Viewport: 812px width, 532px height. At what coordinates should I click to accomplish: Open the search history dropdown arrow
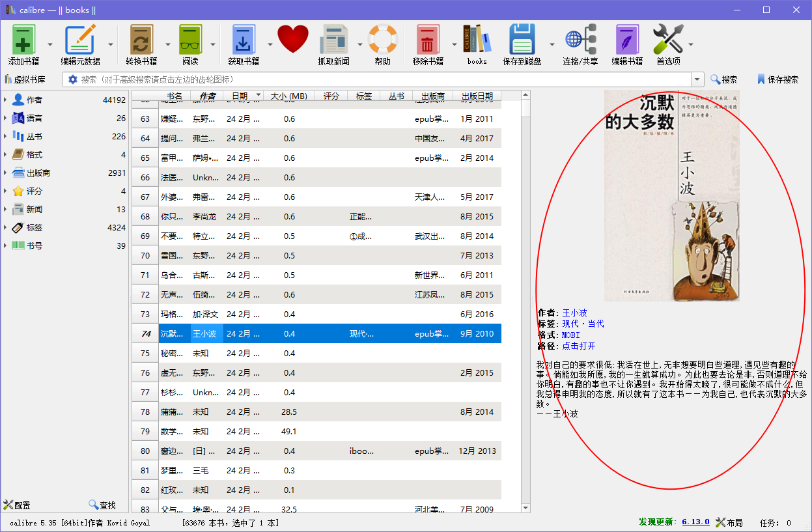click(x=696, y=79)
